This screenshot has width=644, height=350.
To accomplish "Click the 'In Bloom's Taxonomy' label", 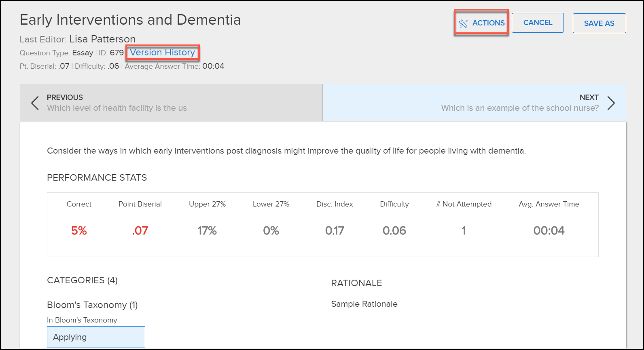I will (x=82, y=320).
